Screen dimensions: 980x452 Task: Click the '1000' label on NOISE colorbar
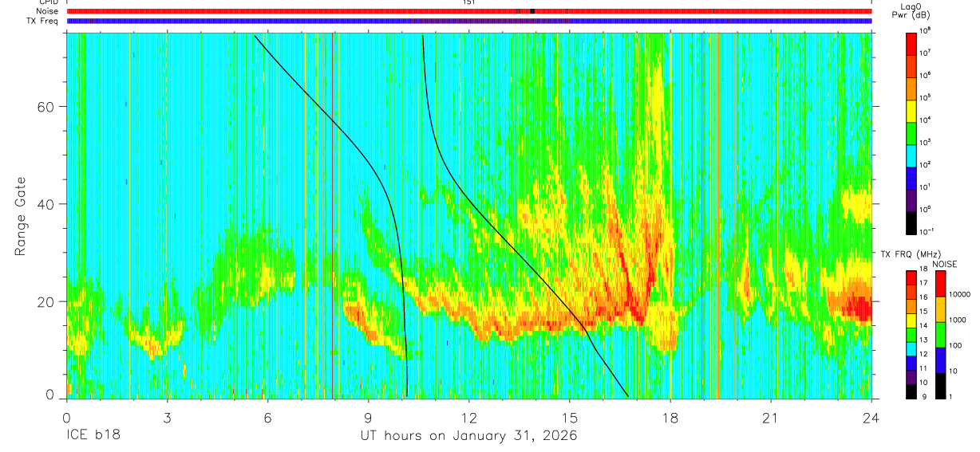[x=958, y=320]
